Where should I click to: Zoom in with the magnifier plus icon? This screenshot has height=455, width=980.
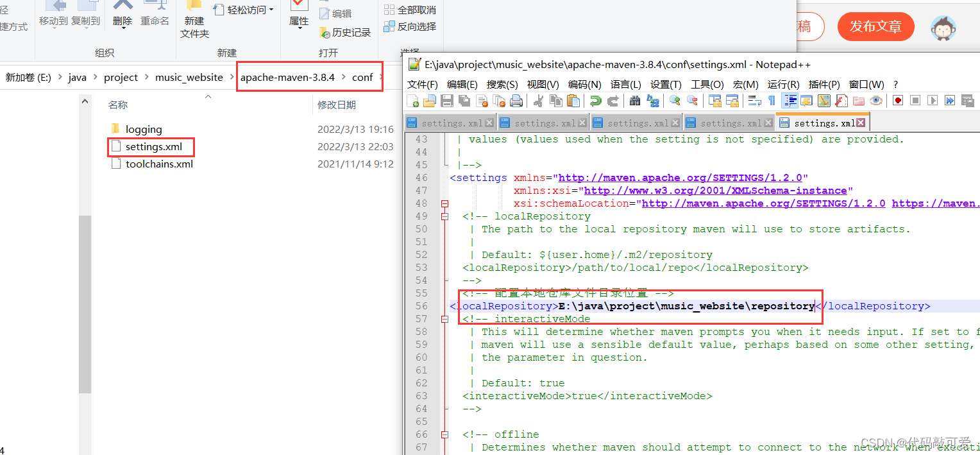(x=675, y=101)
